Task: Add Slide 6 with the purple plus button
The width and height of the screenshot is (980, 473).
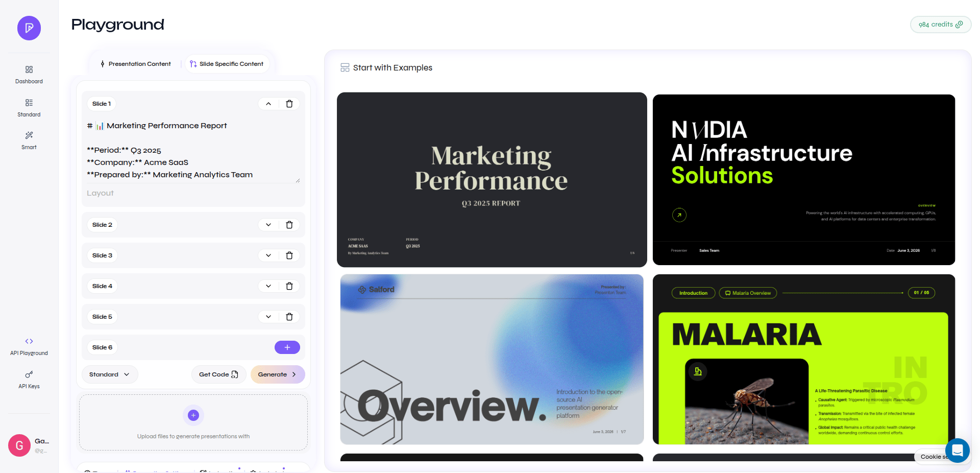Action: [287, 347]
